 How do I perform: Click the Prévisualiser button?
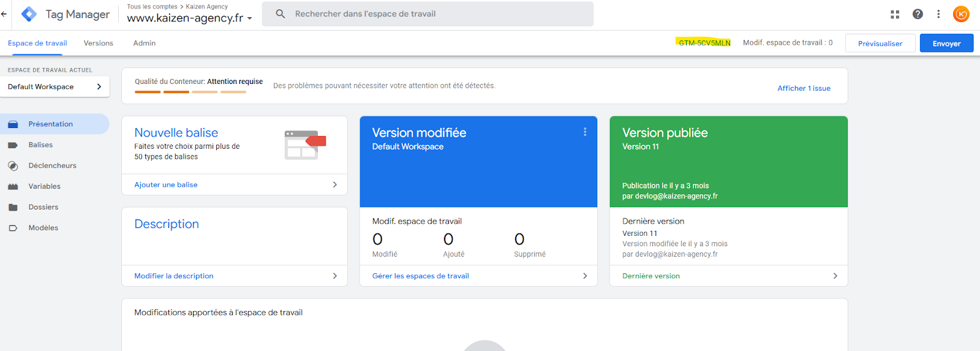[880, 43]
